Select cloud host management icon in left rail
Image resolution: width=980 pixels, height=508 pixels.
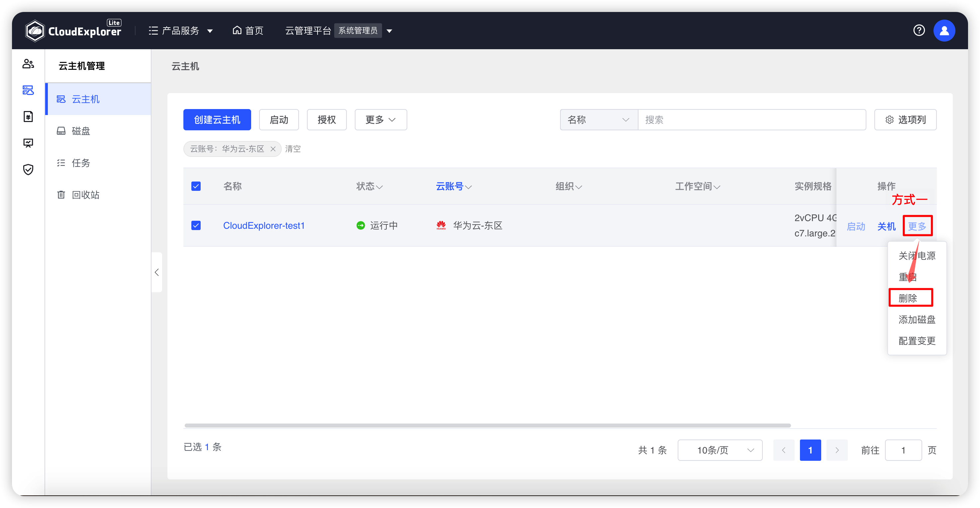coord(28,90)
